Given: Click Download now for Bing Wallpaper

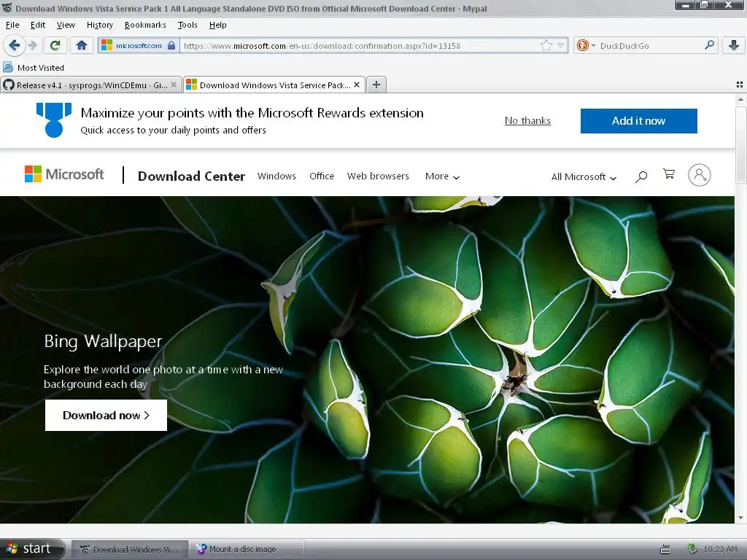Looking at the screenshot, I should (x=106, y=415).
